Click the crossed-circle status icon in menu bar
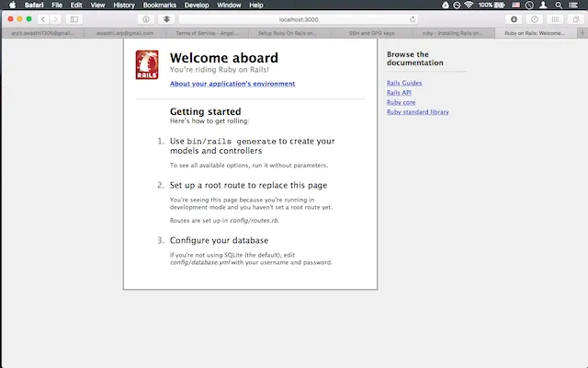 [x=457, y=5]
